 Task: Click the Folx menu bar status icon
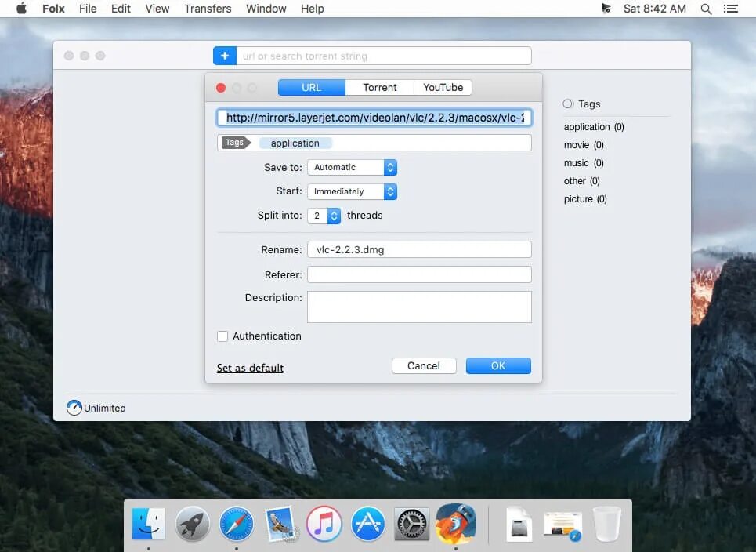coord(606,9)
